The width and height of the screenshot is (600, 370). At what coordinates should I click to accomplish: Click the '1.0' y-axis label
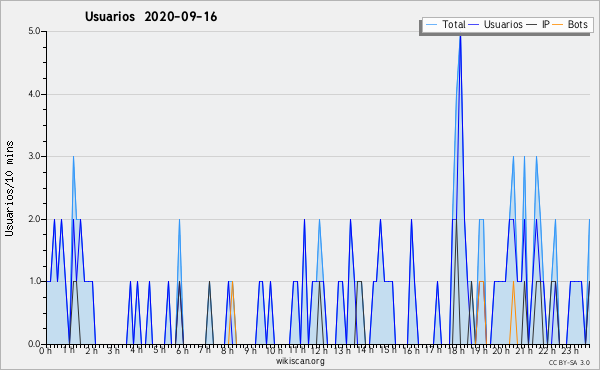click(x=34, y=281)
